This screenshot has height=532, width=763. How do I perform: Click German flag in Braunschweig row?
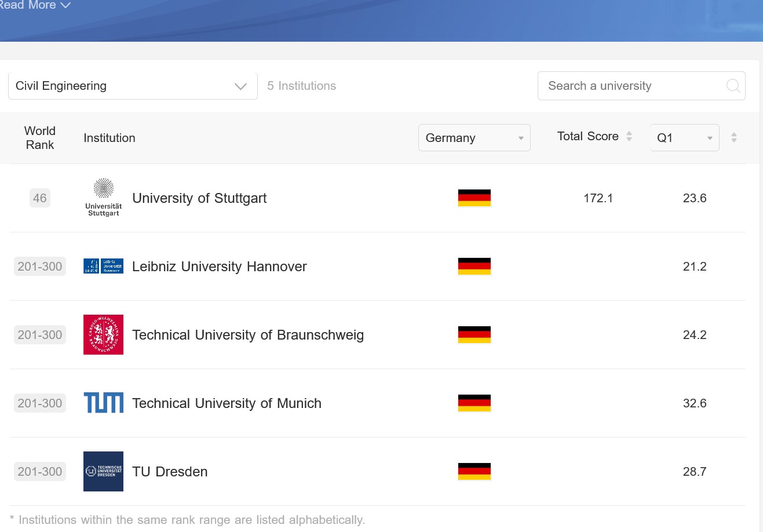[x=474, y=334]
